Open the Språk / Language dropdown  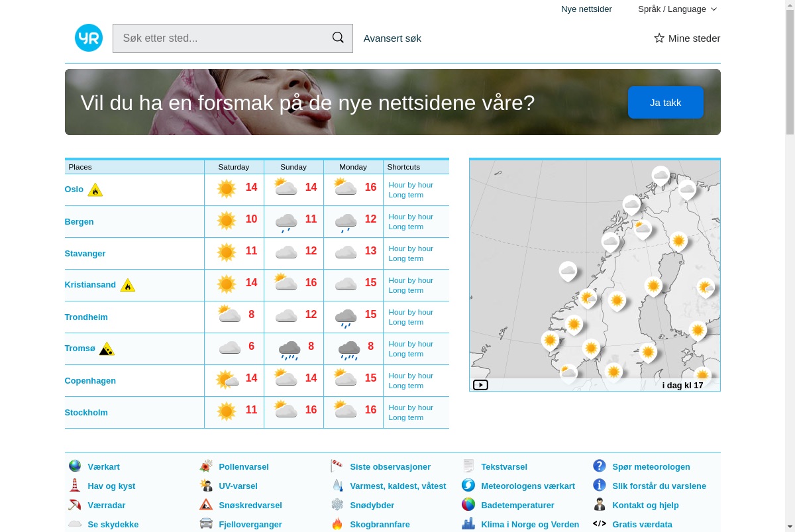[x=677, y=9]
